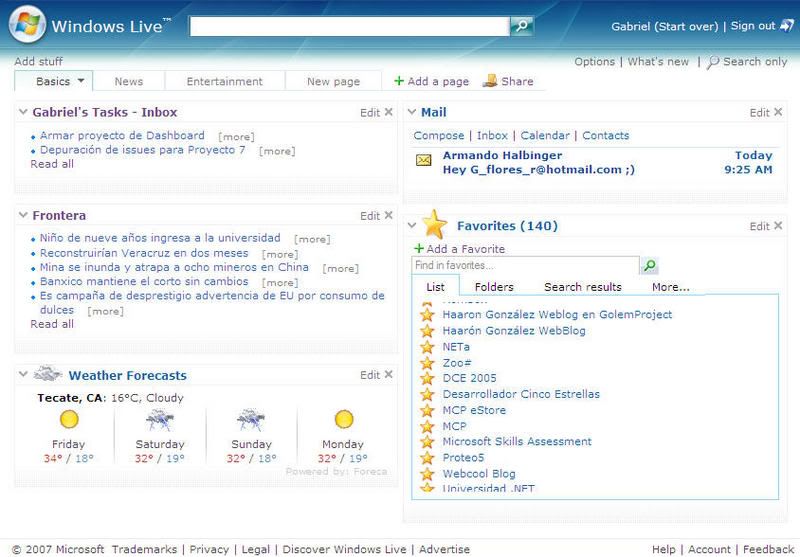This screenshot has width=800, height=557.
Task: Collapse the Weather Forecasts gadget
Action: point(24,375)
